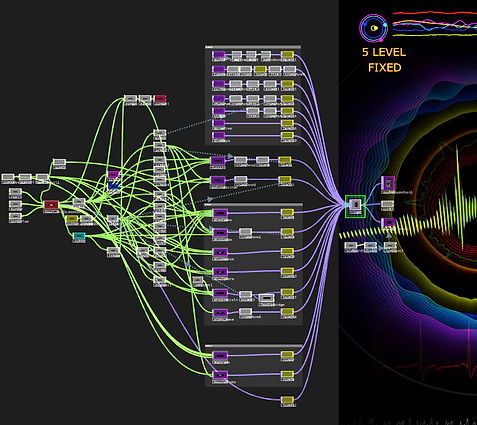Click the '5 LEVEL FIXED' label
The image size is (477, 425).
point(384,60)
